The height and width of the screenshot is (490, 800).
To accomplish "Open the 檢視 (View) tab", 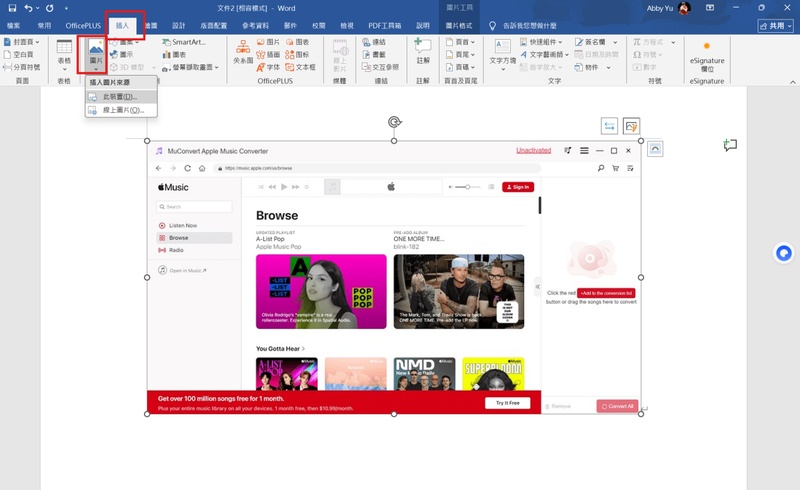I will coord(347,26).
